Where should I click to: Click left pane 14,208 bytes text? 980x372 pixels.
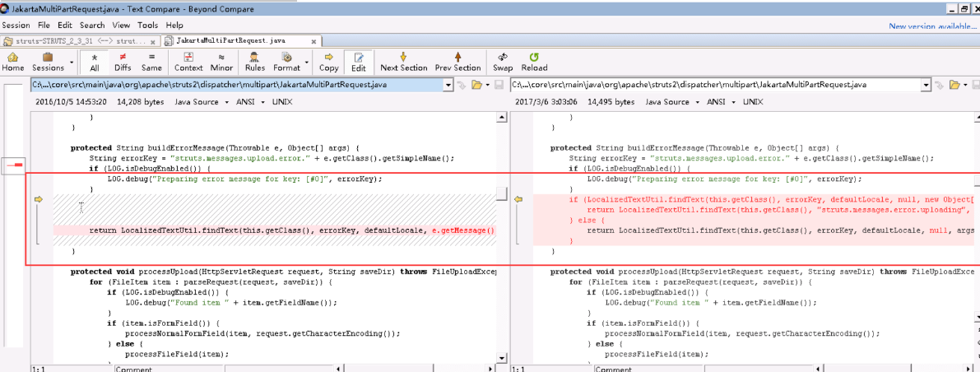139,102
